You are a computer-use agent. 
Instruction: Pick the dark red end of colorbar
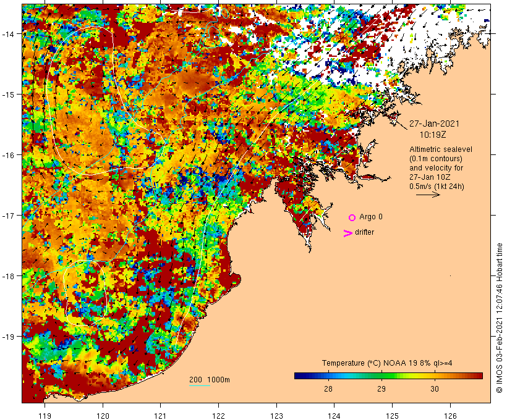479,375
